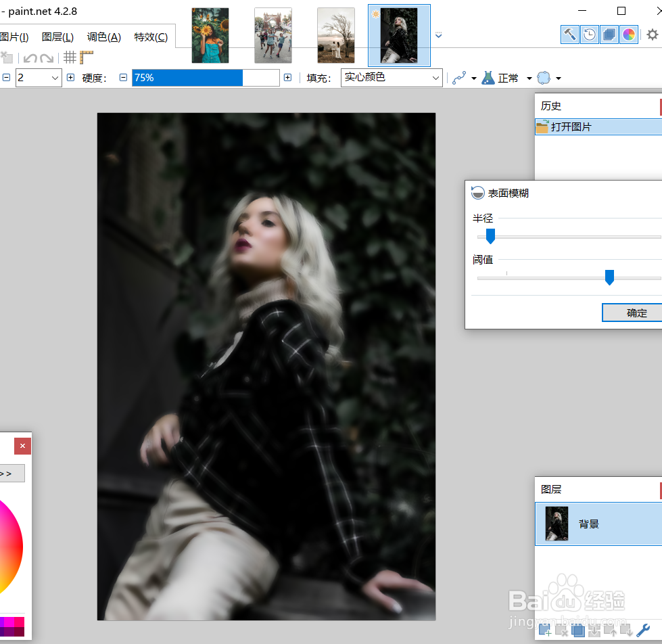This screenshot has width=662, height=644.
Task: Toggle the History window clock icon
Action: click(590, 34)
